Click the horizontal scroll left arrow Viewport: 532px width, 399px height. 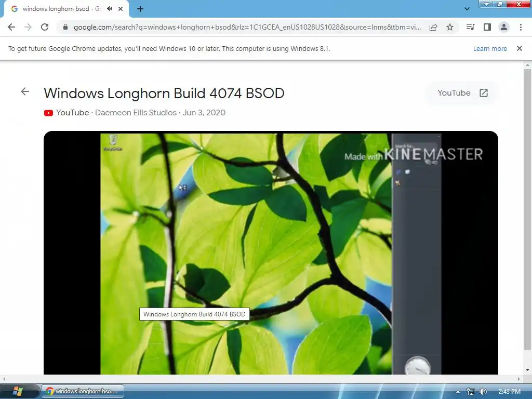coord(4,379)
